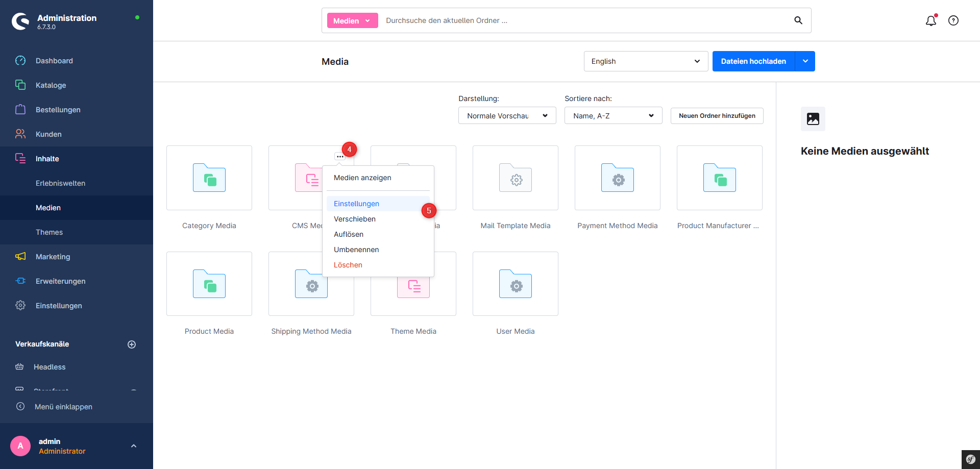The image size is (980, 469).
Task: Click the Dashboard menu label
Action: [x=54, y=61]
